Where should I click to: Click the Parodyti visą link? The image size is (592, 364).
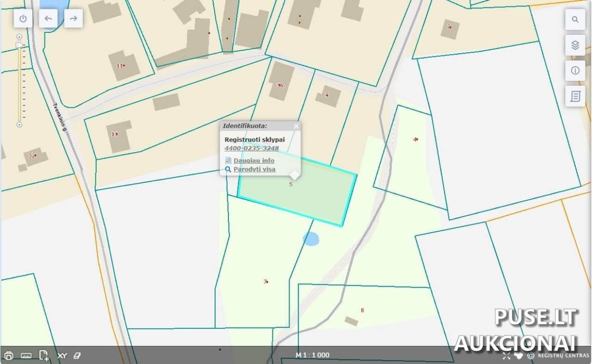click(x=254, y=169)
